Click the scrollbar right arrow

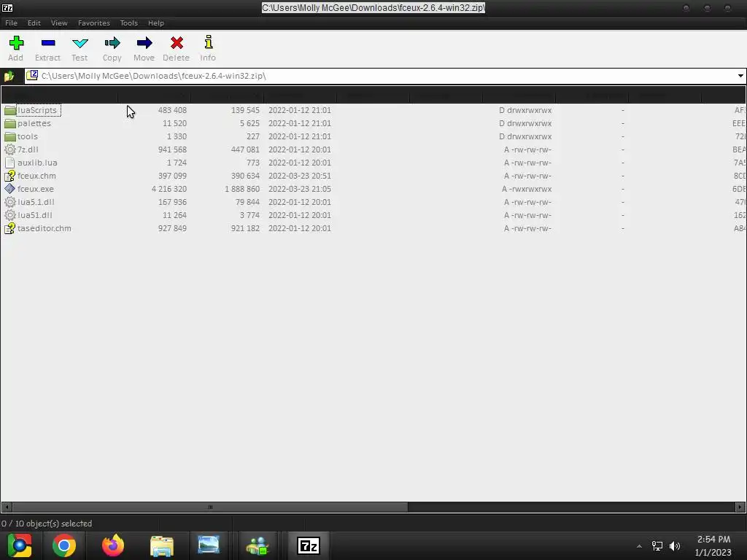(x=740, y=507)
